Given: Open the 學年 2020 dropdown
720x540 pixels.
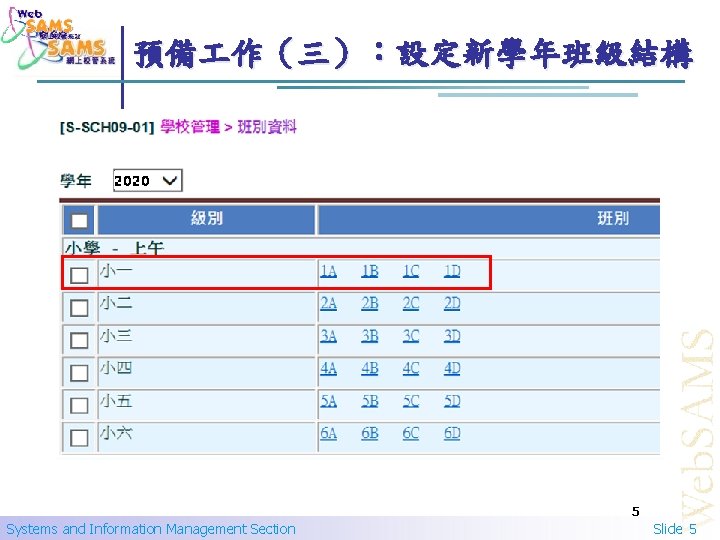Looking at the screenshot, I should tap(147, 180).
